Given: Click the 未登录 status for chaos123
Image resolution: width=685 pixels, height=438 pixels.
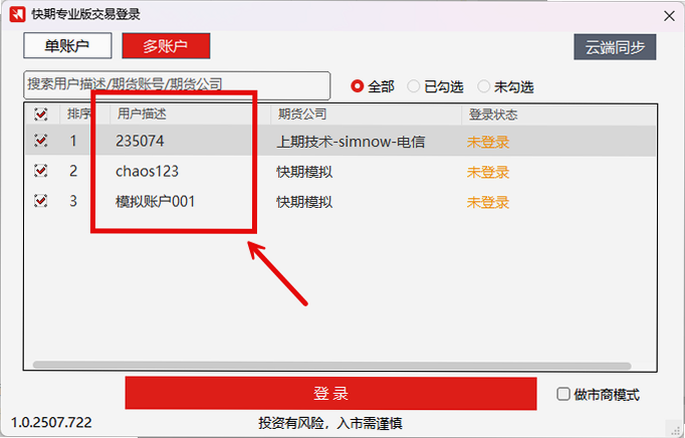Looking at the screenshot, I should coord(488,172).
